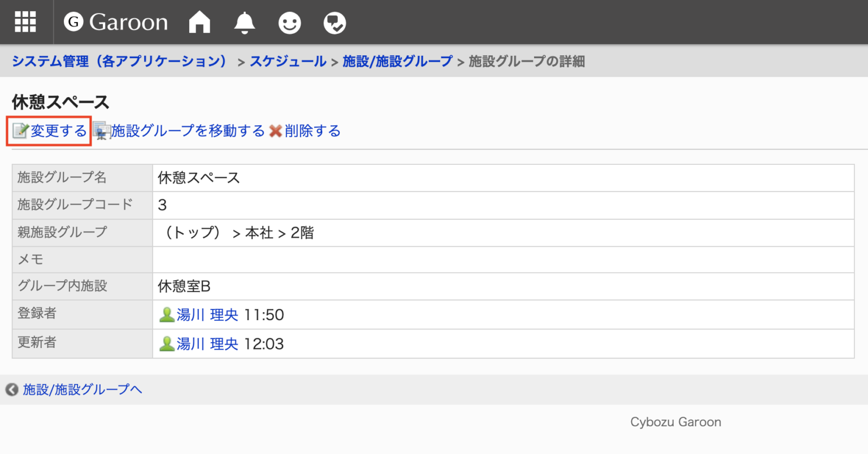The height and width of the screenshot is (454, 868).
Task: Click the back arrow circle icon
Action: 10,389
